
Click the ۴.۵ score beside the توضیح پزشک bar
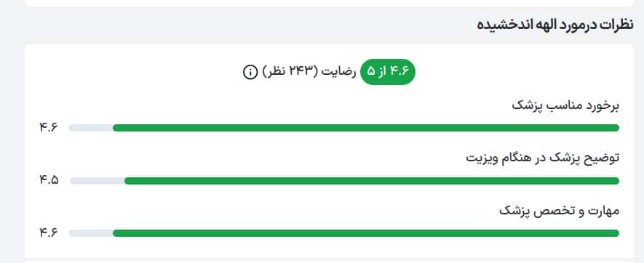pyautogui.click(x=49, y=180)
